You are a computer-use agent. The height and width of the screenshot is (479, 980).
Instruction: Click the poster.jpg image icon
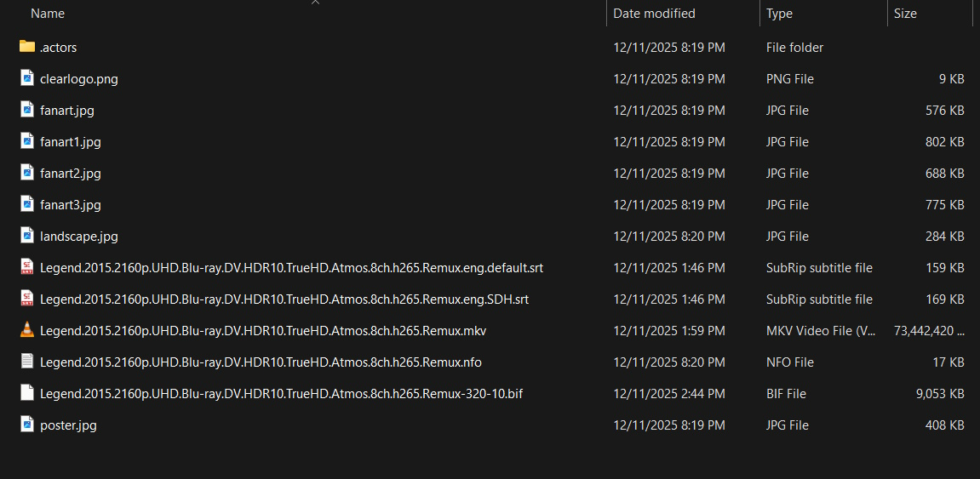click(27, 425)
